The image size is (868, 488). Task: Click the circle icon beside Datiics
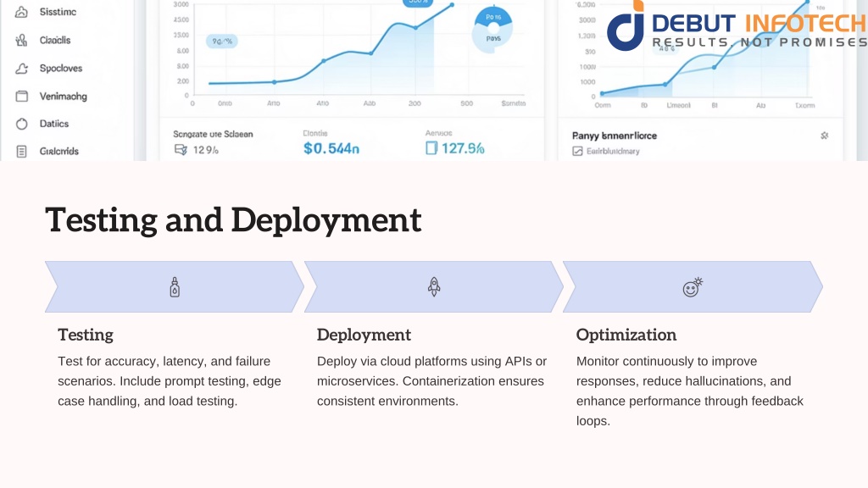tap(22, 124)
